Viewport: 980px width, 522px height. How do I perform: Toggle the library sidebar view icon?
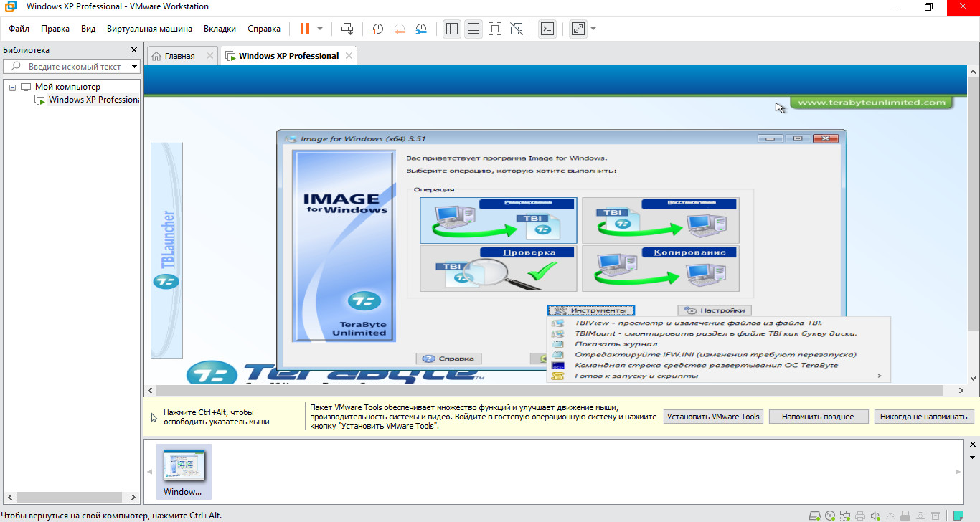point(451,29)
